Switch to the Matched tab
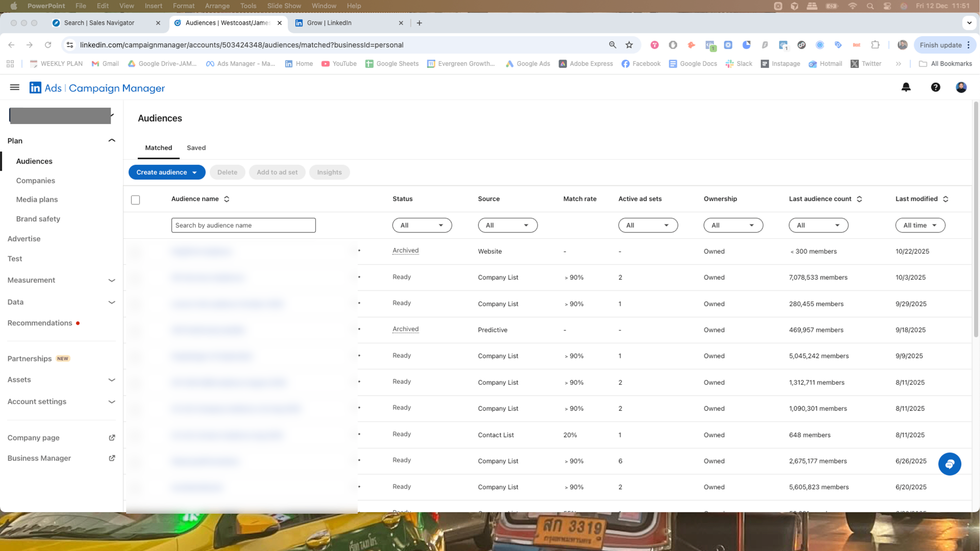The width and height of the screenshot is (980, 551). (158, 148)
